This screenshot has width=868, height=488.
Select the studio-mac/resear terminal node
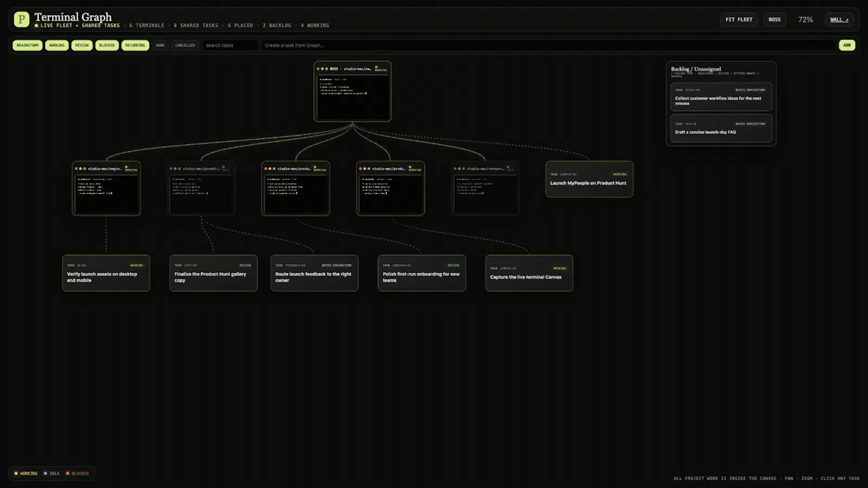[x=486, y=188]
